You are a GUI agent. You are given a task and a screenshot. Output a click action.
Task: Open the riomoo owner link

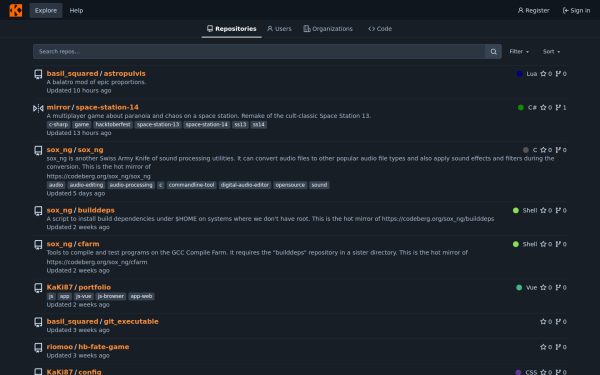[x=60, y=347]
